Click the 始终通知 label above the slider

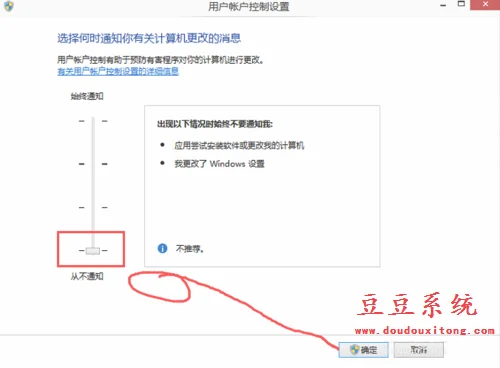(x=87, y=96)
